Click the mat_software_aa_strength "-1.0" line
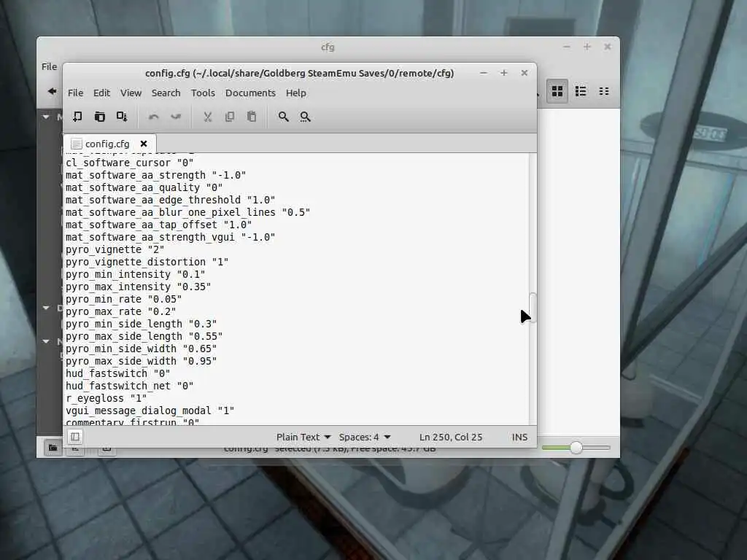 (x=156, y=175)
